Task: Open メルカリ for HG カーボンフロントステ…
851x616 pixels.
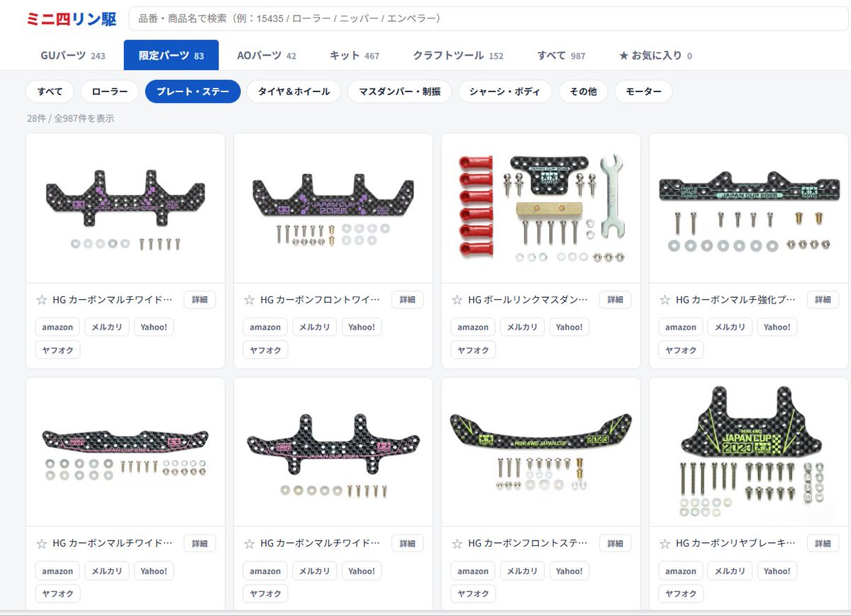Action: pos(523,571)
